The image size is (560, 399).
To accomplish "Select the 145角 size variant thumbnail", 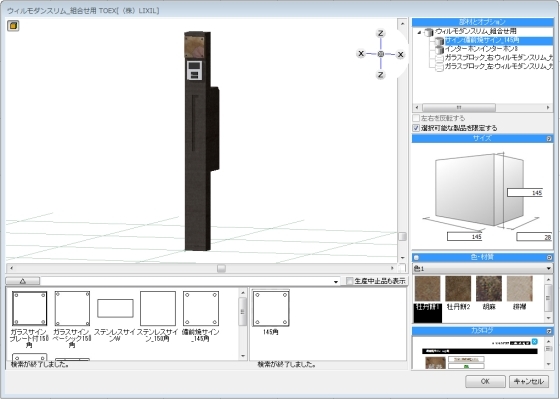I will 271,308.
